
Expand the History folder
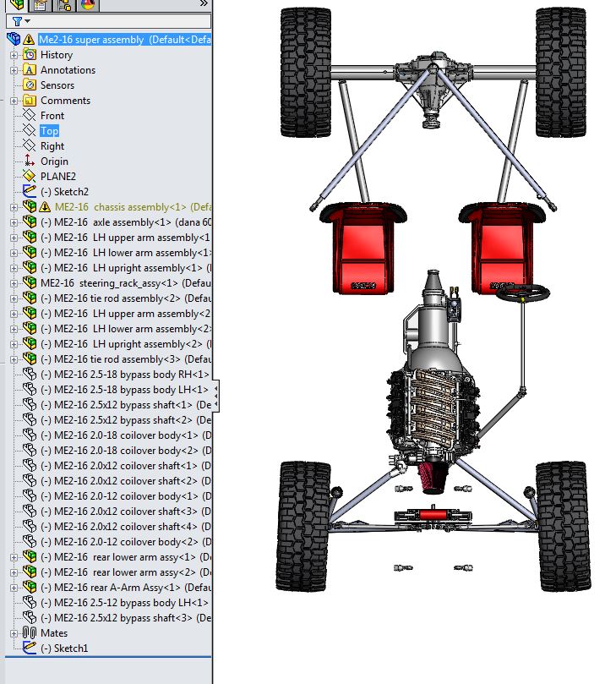click(14, 55)
